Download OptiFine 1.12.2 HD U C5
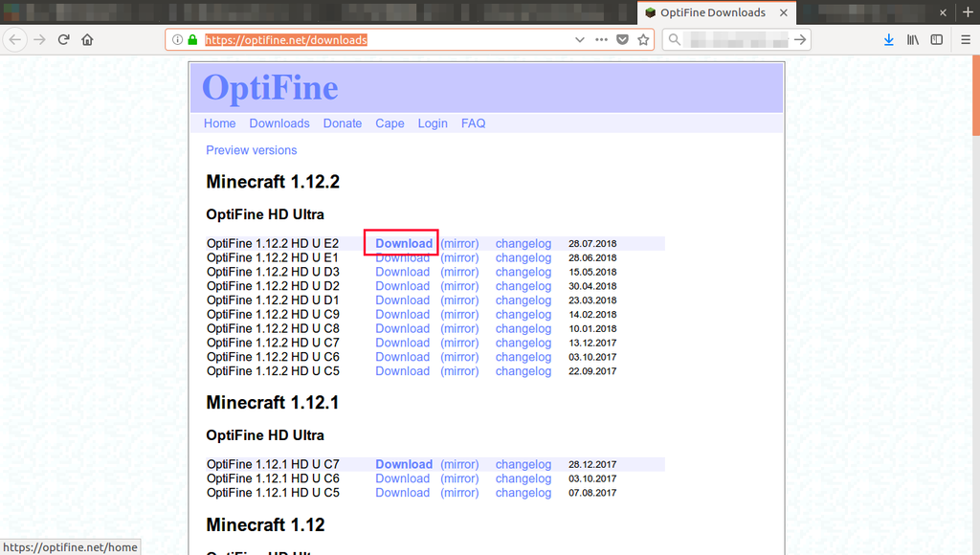Screen dimensions: 980x555 click(403, 370)
